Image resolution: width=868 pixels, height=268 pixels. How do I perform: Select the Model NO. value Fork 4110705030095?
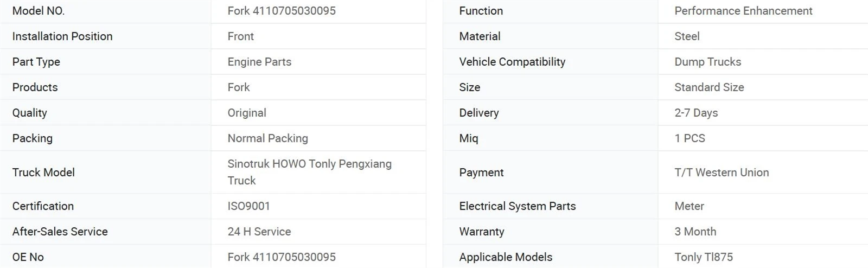click(282, 11)
